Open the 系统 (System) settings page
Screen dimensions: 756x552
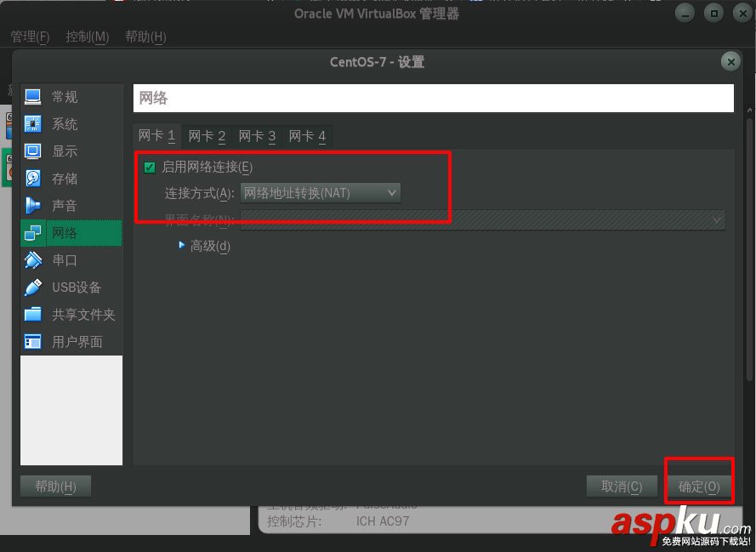(x=53, y=123)
